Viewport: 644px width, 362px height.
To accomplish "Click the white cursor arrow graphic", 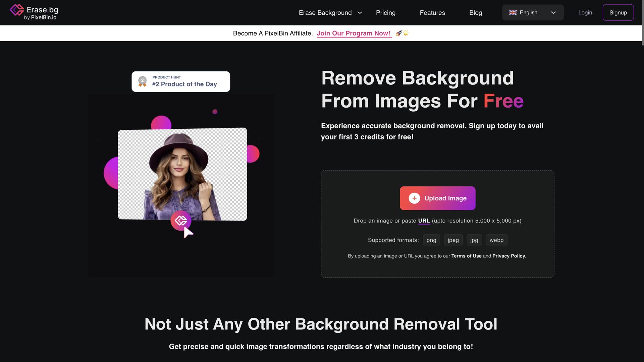I will [188, 232].
